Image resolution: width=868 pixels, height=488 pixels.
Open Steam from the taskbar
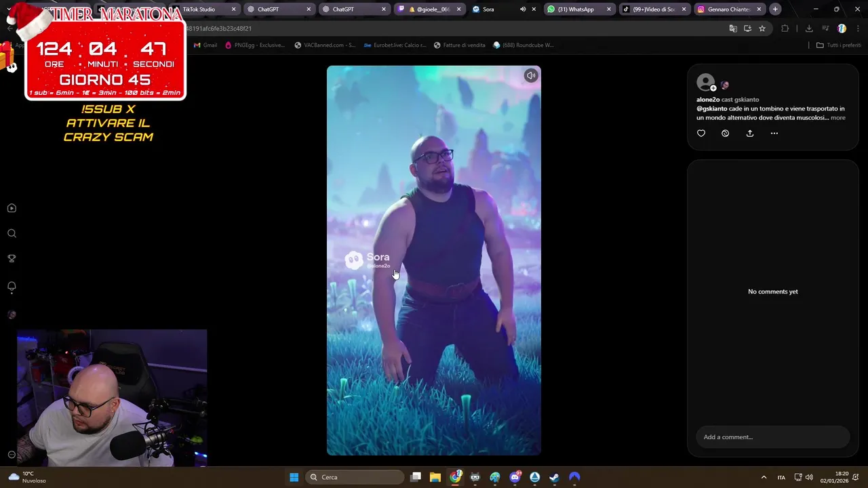point(554,477)
